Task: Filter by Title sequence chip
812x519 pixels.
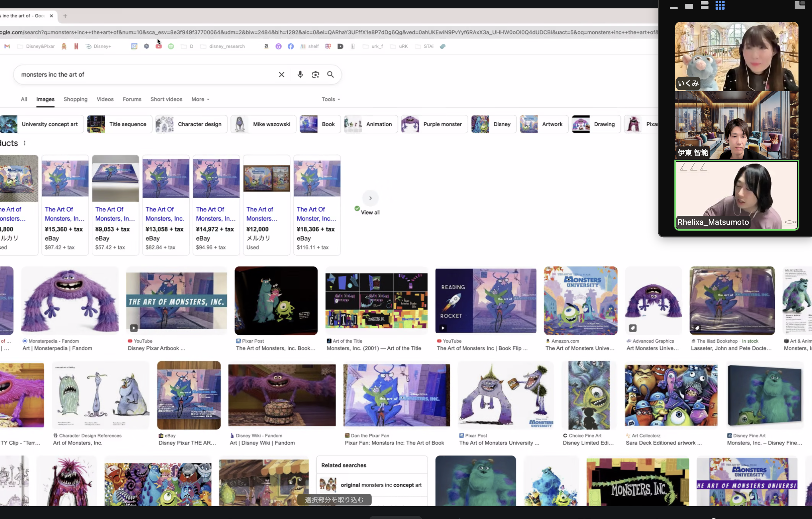Action: [120, 124]
